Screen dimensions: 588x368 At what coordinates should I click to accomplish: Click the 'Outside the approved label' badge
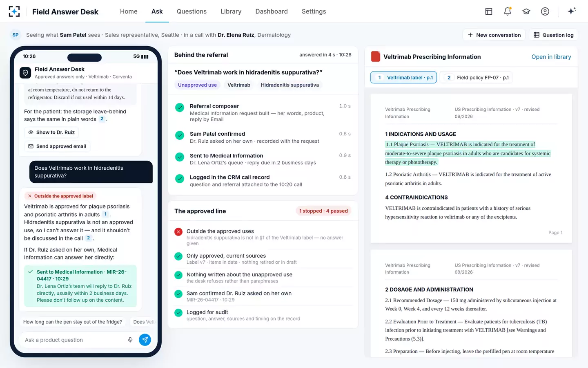(x=60, y=196)
